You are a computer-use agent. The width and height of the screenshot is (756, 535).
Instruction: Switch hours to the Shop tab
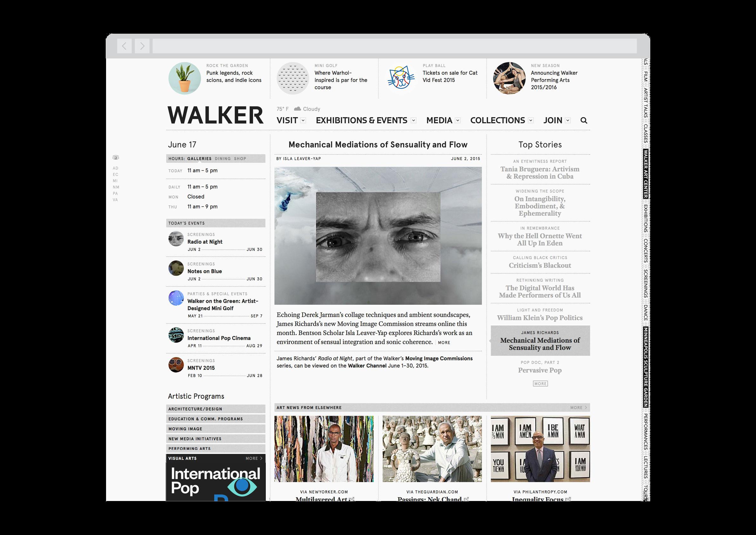coord(240,159)
